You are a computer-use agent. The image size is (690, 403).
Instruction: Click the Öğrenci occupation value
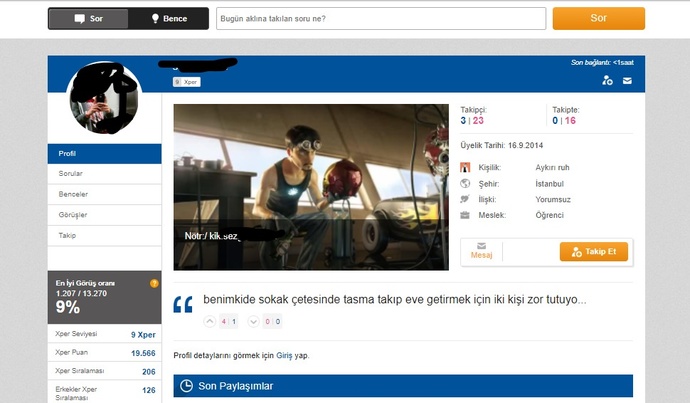pyautogui.click(x=550, y=215)
